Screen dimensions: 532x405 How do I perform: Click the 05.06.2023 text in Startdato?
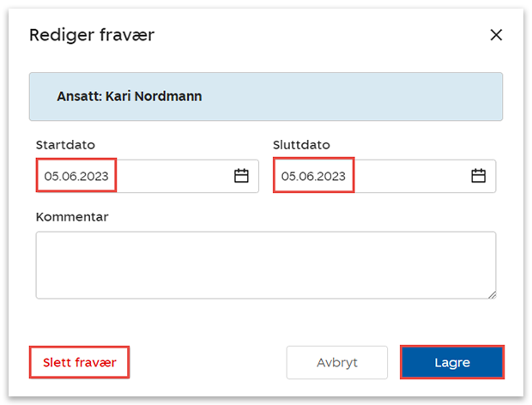click(76, 176)
